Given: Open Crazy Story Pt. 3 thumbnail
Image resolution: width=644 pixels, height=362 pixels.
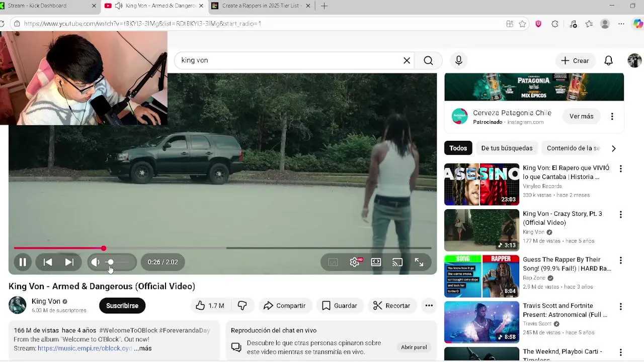Looking at the screenshot, I should click(481, 230).
